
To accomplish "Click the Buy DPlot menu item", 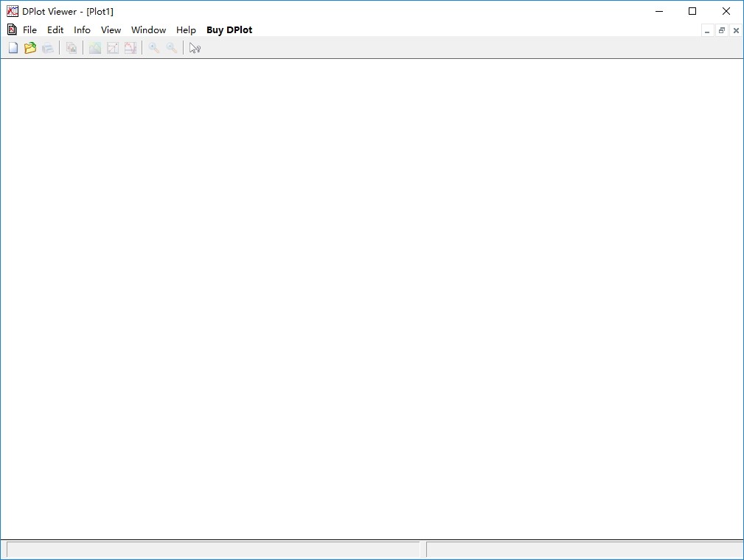I will (229, 30).
